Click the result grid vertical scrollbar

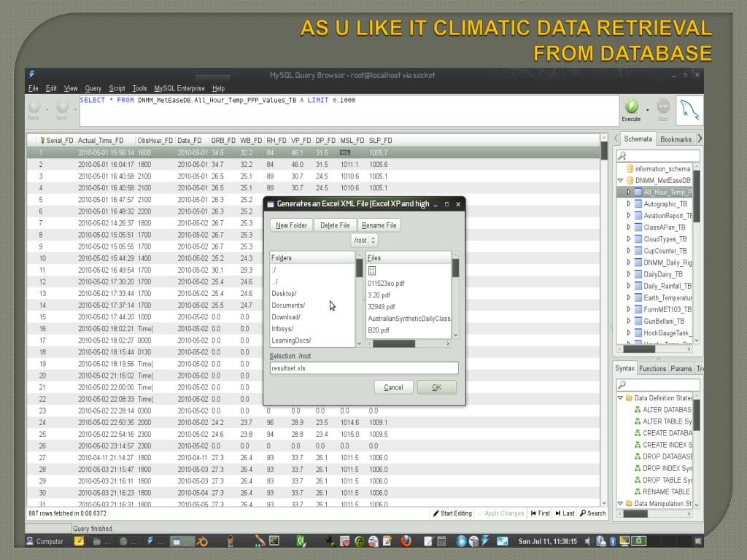pyautogui.click(x=604, y=320)
